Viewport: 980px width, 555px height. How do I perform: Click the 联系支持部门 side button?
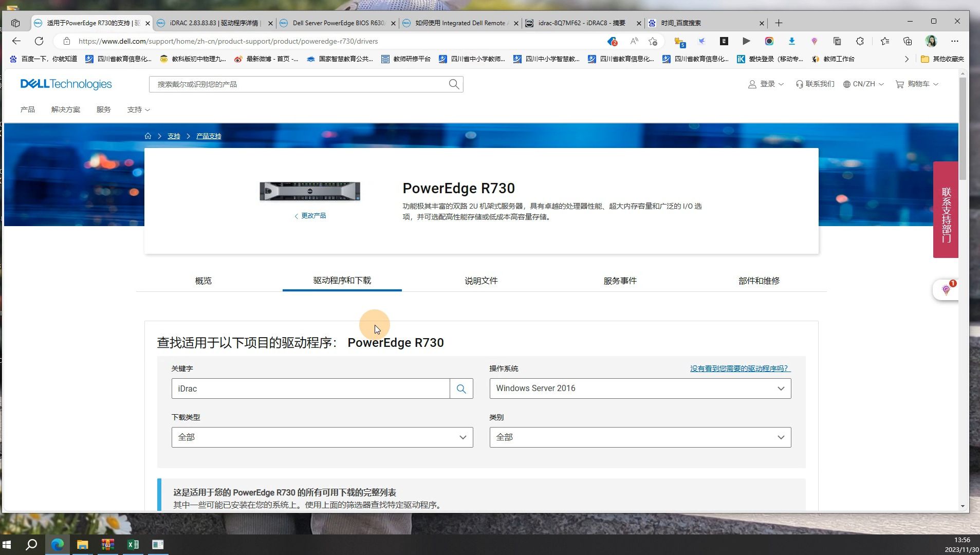[x=946, y=210]
